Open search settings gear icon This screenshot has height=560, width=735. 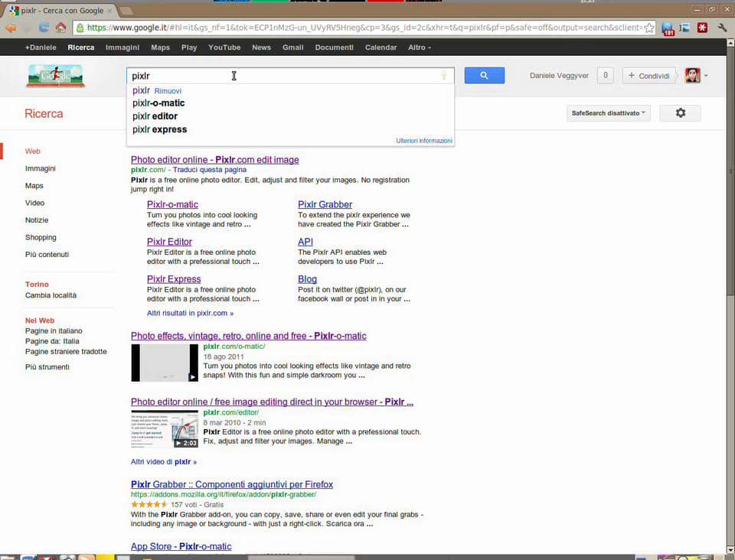point(680,113)
